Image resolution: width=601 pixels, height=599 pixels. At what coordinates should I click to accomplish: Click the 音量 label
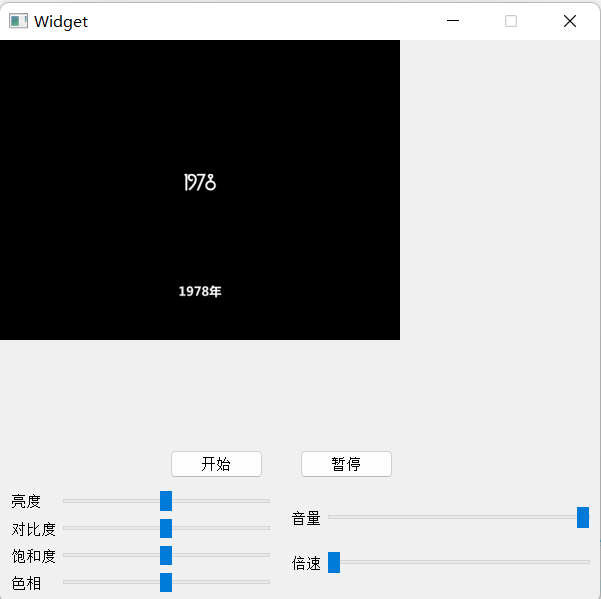[306, 519]
